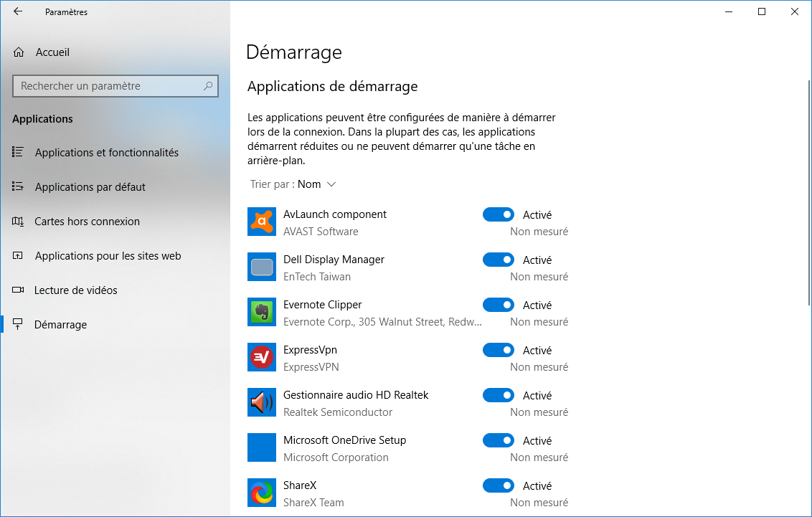Screen dimensions: 812x517
Task: Click the ExpressVpn app icon
Action: (x=262, y=357)
